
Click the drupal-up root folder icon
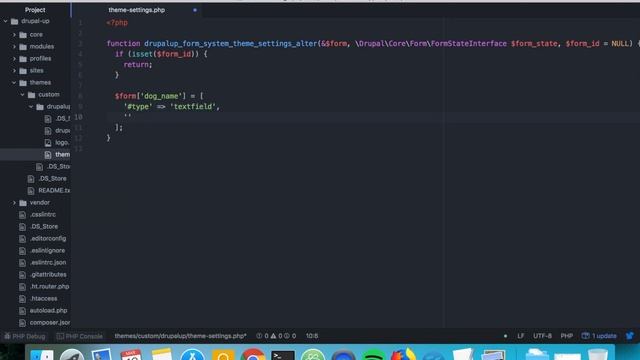[x=15, y=21]
